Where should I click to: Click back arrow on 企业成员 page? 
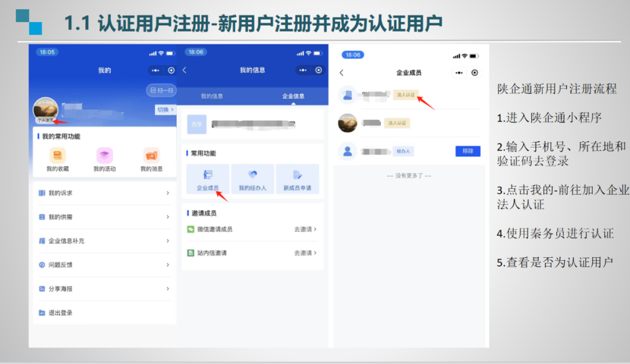[342, 73]
